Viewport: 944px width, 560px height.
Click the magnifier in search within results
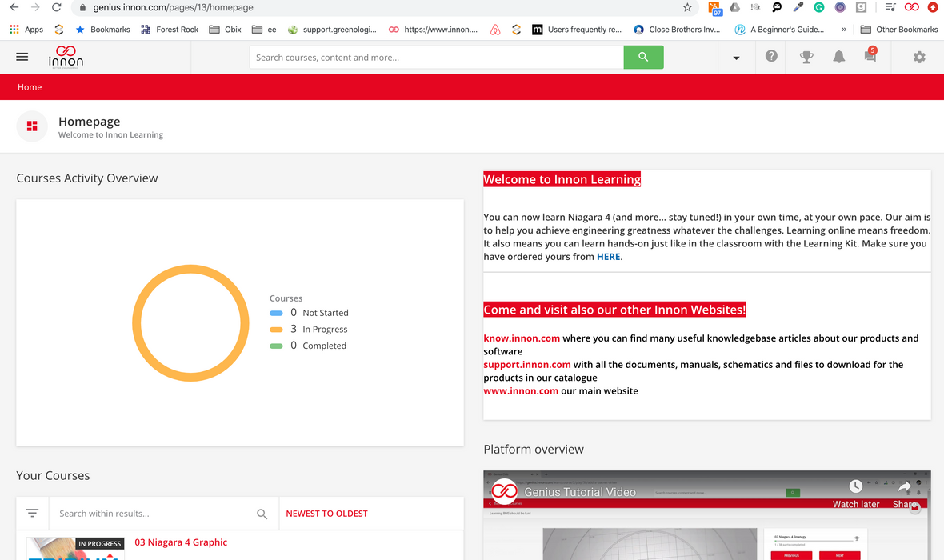click(x=262, y=514)
